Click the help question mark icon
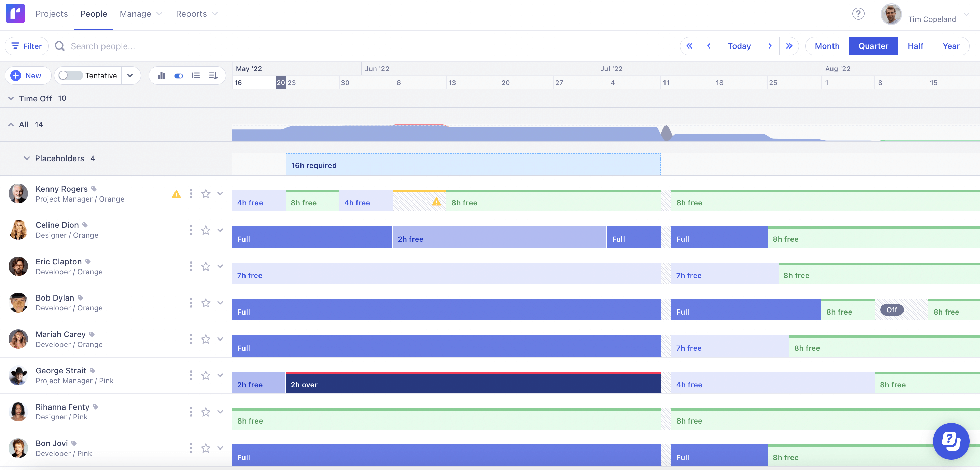 (858, 14)
